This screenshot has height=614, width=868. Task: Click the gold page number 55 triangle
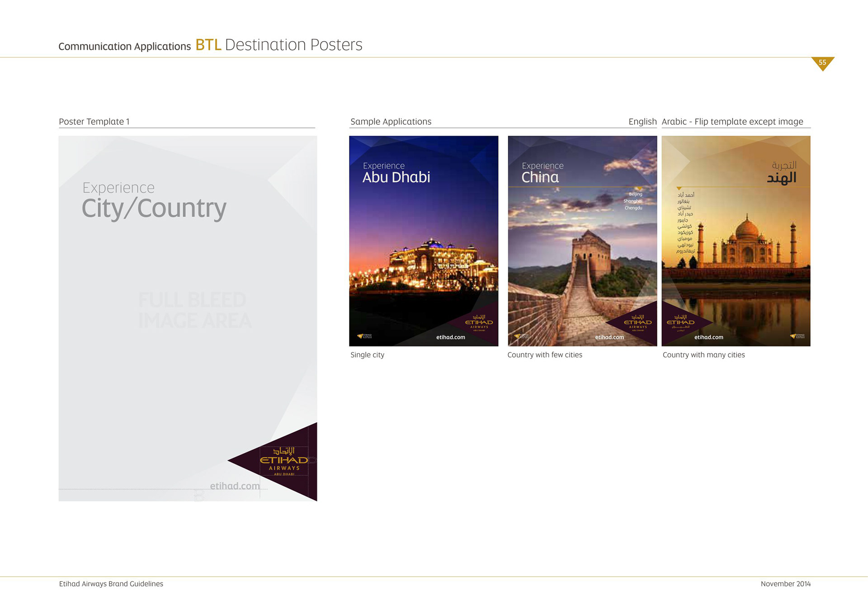pyautogui.click(x=822, y=63)
